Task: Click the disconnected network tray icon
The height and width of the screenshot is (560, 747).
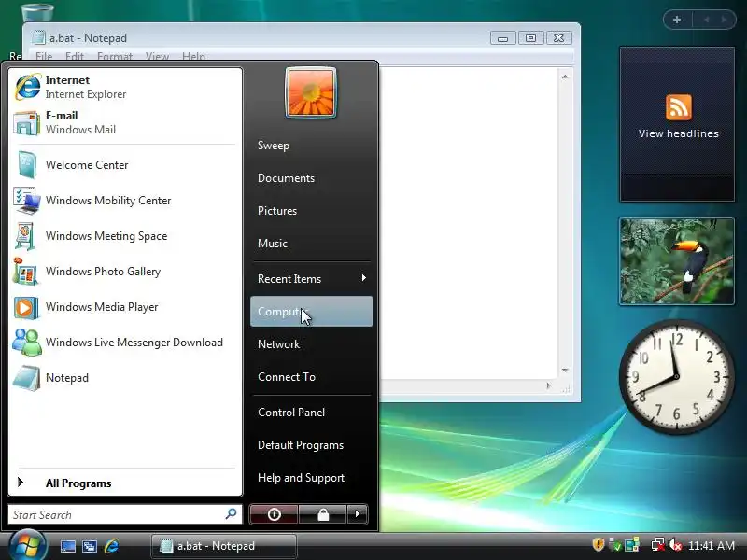Action: [658, 544]
